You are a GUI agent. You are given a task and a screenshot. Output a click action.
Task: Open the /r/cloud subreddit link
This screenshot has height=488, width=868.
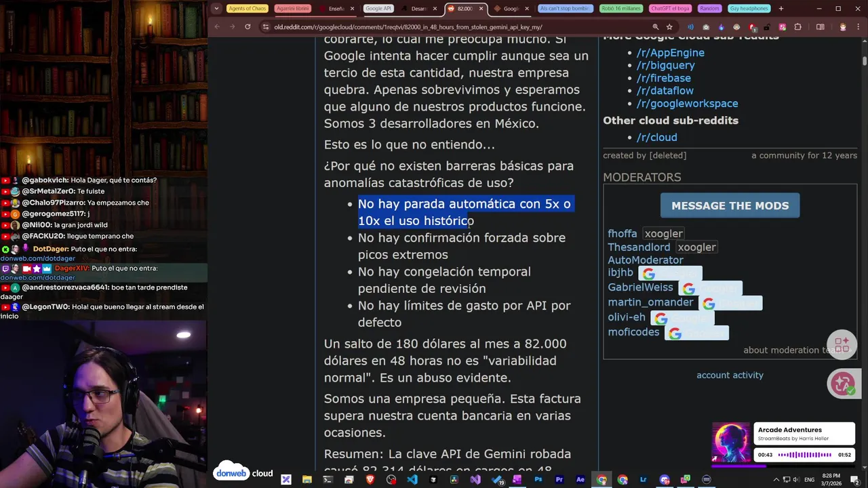[x=656, y=137]
